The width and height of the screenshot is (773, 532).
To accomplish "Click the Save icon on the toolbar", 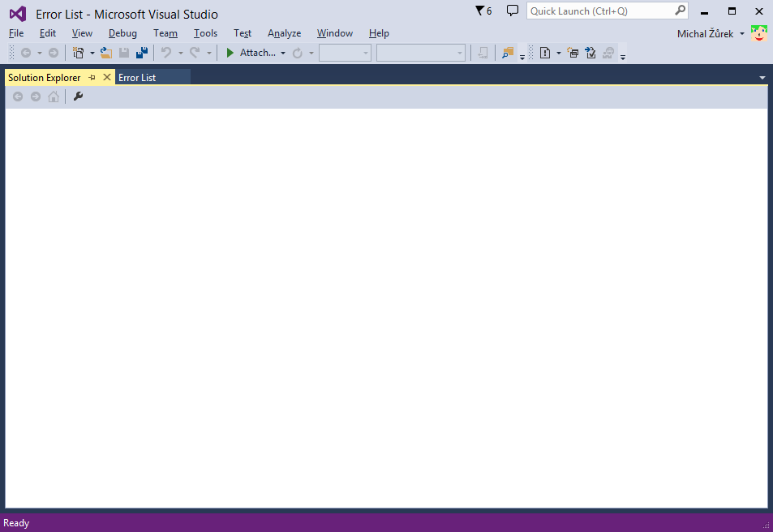I will point(122,52).
